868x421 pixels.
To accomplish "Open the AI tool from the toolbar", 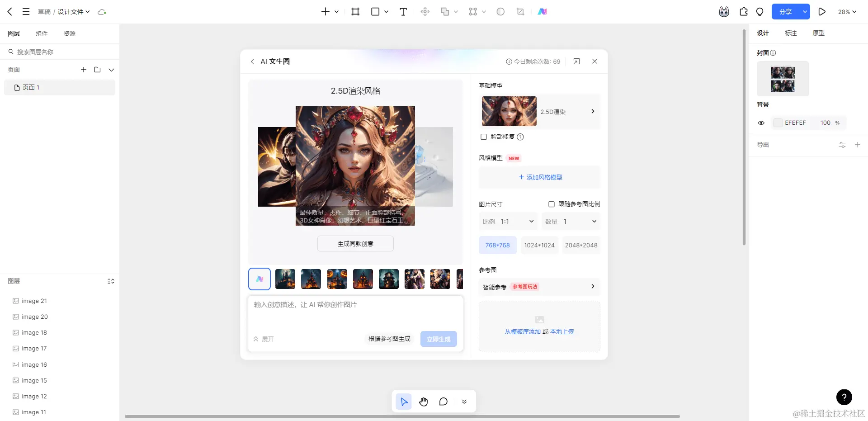I will click(542, 12).
